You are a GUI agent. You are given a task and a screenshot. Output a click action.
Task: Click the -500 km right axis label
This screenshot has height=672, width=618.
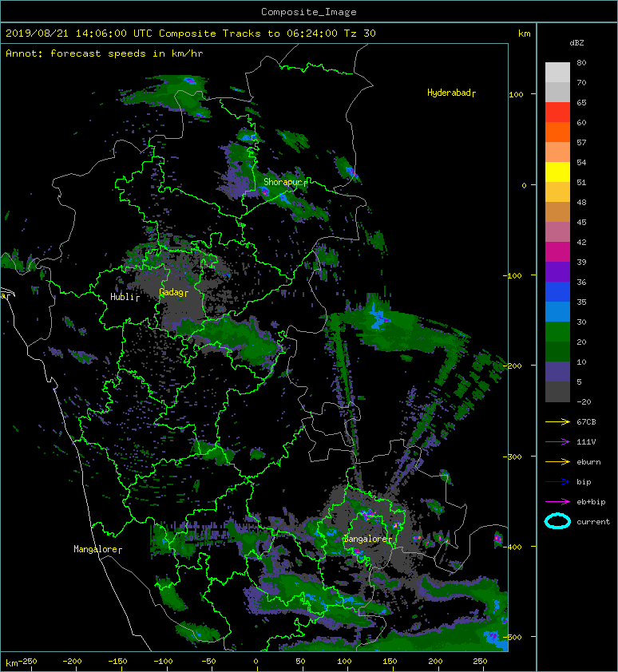(513, 637)
